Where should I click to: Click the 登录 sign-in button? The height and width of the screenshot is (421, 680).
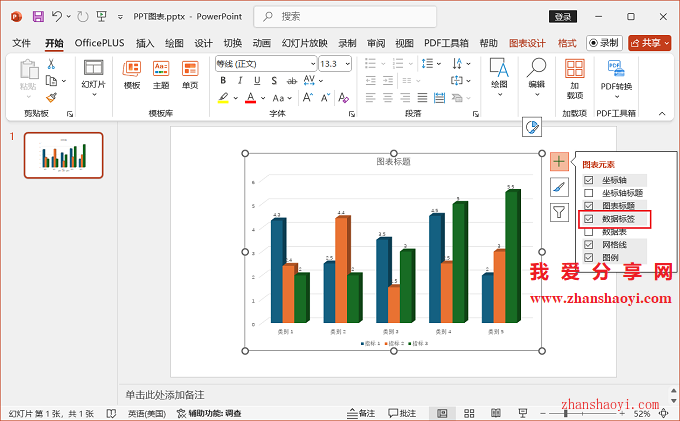coord(563,16)
